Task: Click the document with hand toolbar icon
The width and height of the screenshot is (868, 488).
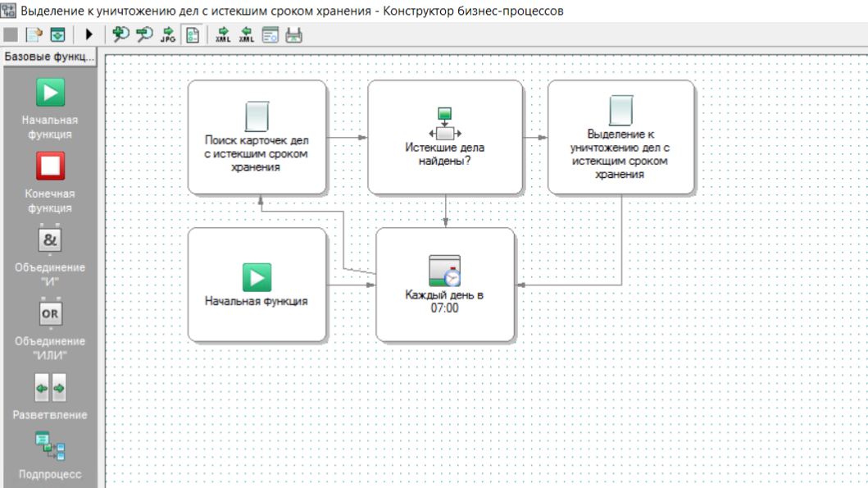Action: tap(34, 34)
